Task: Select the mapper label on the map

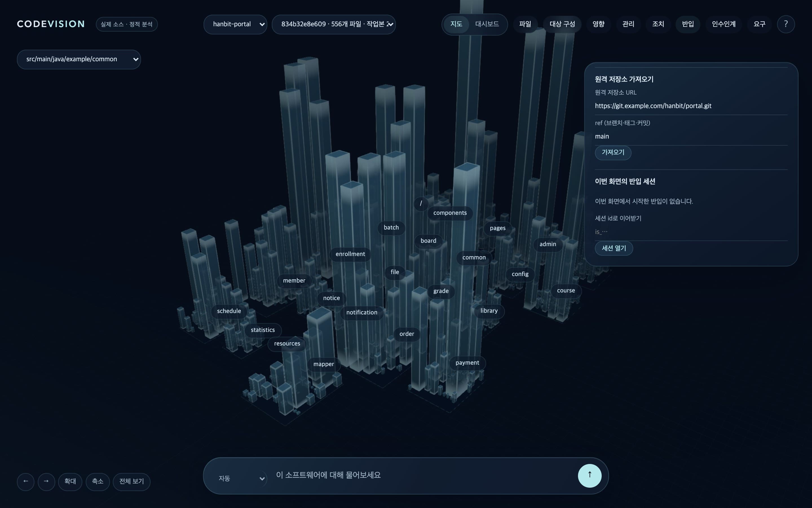Action: tap(323, 364)
